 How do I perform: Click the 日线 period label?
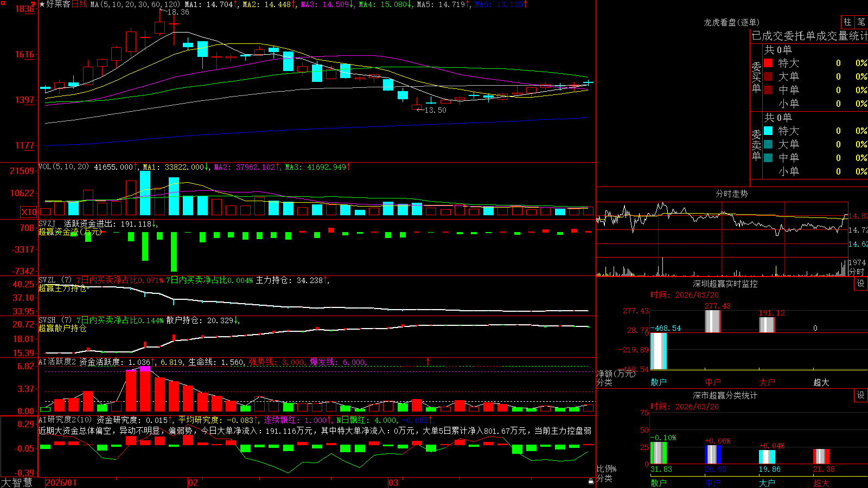pos(79,4)
